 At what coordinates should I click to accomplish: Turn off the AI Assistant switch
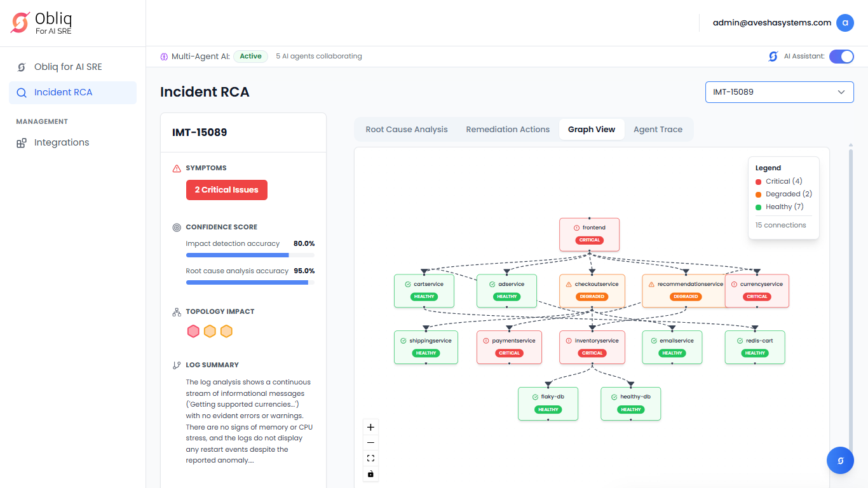point(841,57)
